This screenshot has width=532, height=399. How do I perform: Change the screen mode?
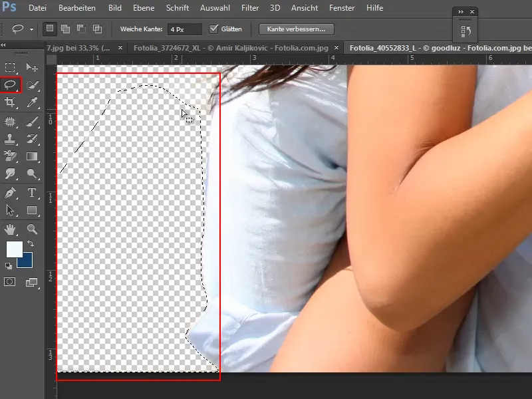[x=32, y=282]
